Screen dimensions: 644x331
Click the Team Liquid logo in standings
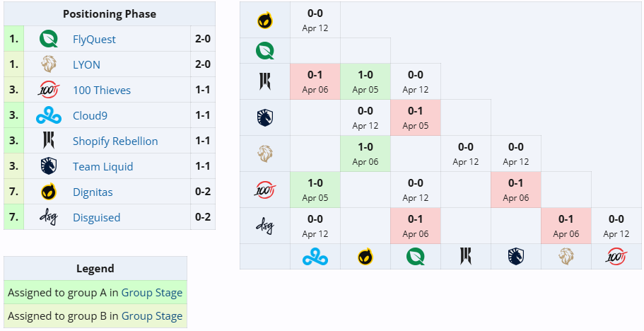coord(49,166)
